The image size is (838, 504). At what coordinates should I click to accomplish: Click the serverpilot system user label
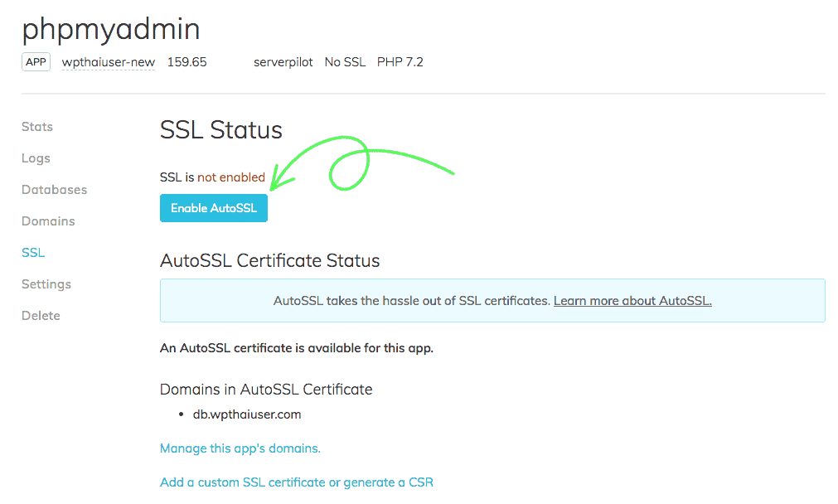283,62
